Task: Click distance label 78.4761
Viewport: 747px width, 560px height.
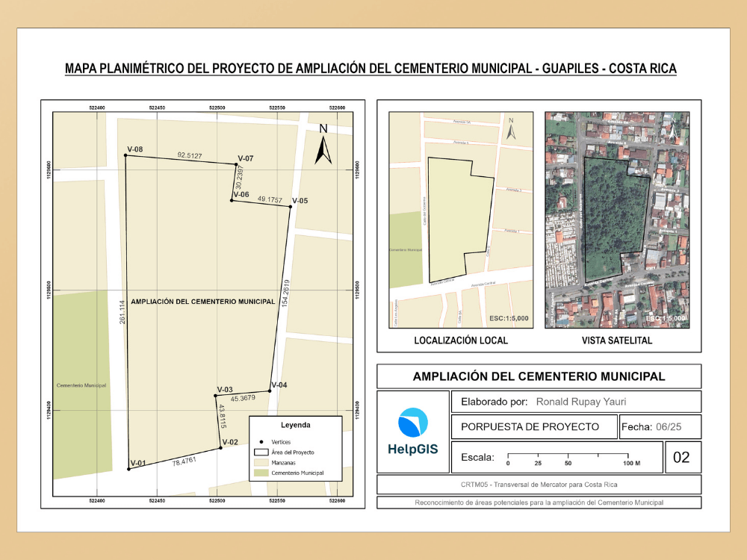Action: click(185, 461)
